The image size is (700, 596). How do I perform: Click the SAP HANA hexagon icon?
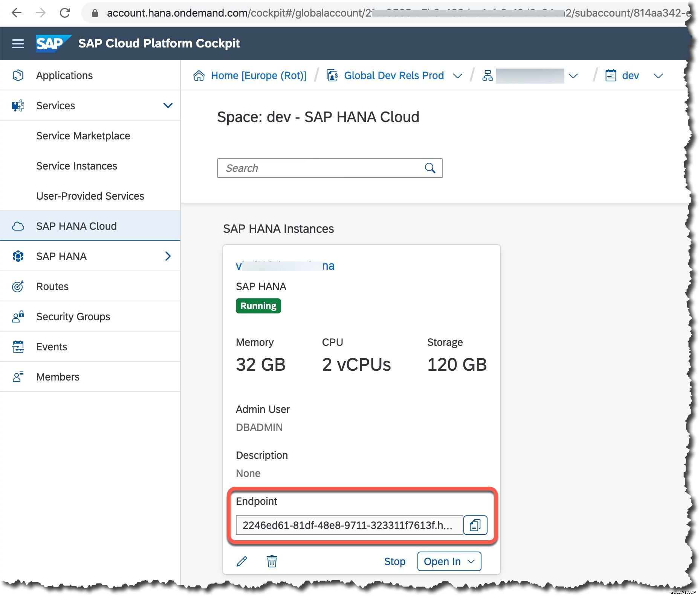coord(18,256)
